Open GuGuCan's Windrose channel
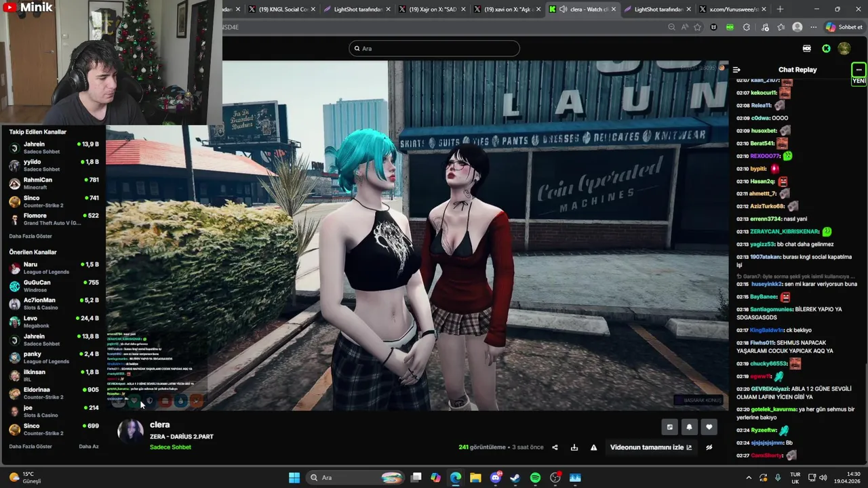 [54, 286]
